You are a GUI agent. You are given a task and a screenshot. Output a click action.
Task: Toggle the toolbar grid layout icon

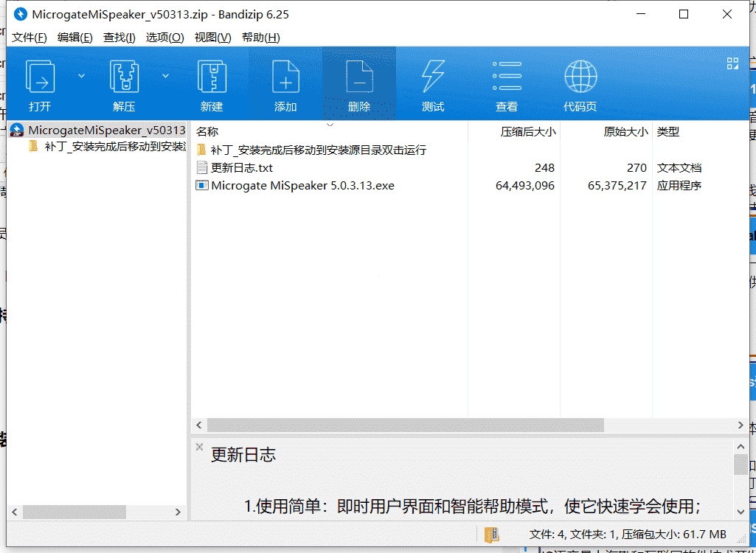coord(732,63)
